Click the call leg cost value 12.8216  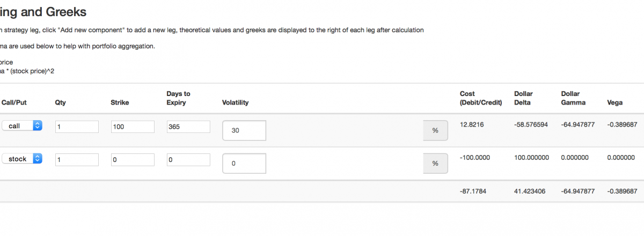(x=472, y=124)
